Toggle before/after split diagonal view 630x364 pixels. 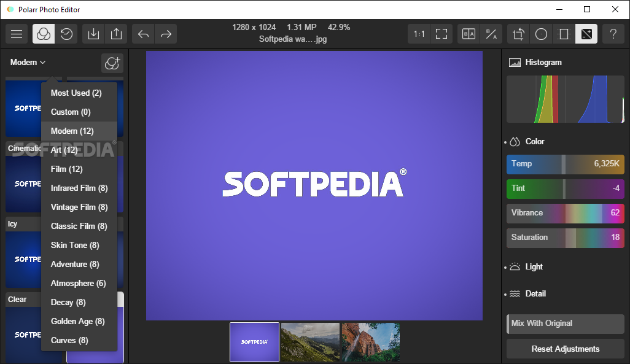tap(491, 34)
